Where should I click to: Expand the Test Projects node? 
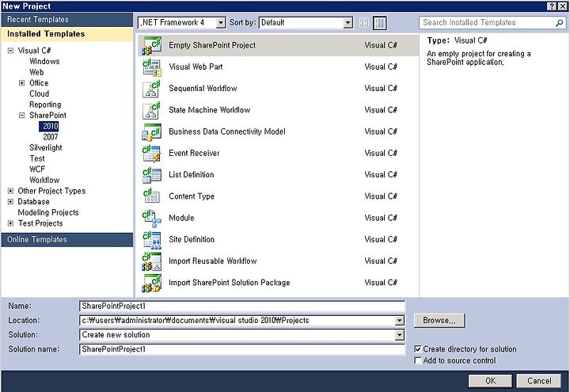coord(10,223)
